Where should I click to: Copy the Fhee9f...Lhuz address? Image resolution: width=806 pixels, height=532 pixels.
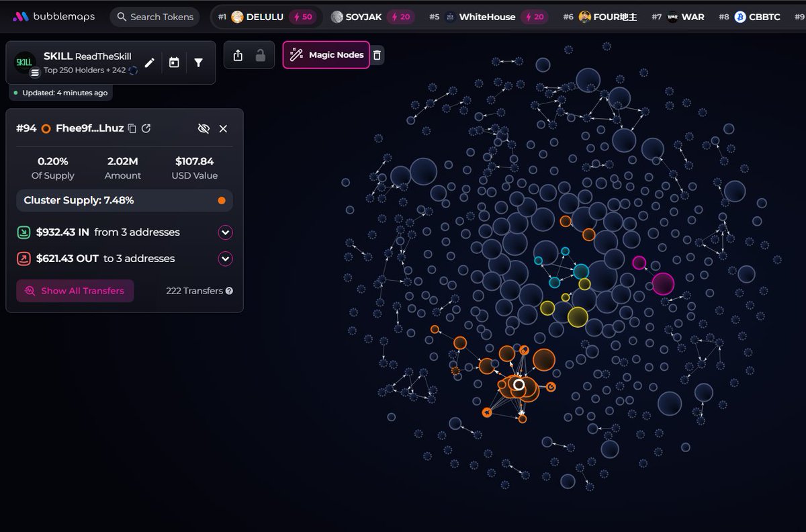tap(132, 128)
